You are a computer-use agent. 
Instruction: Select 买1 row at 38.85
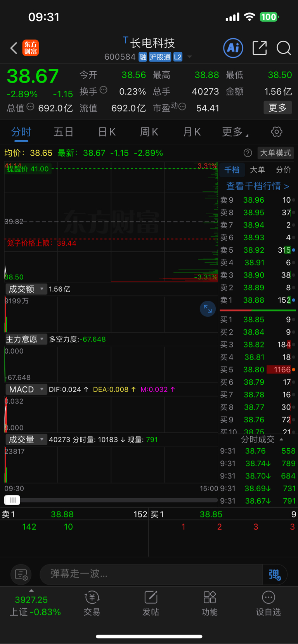(258, 320)
